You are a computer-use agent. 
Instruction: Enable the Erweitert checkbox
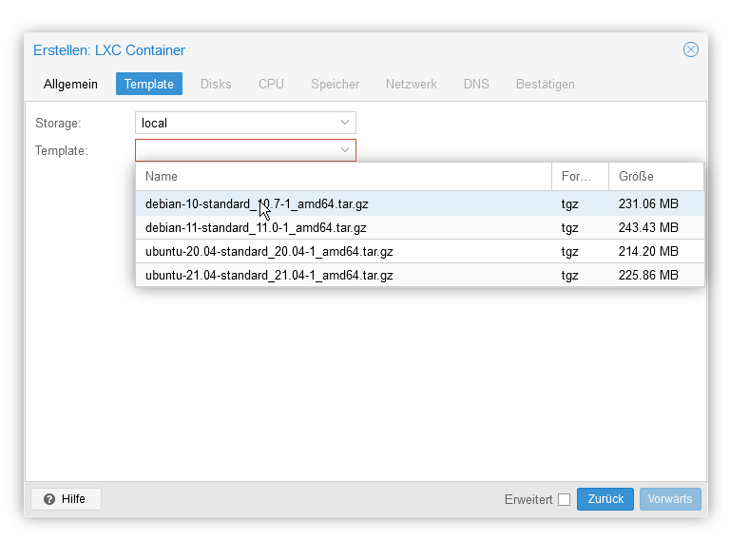565,499
